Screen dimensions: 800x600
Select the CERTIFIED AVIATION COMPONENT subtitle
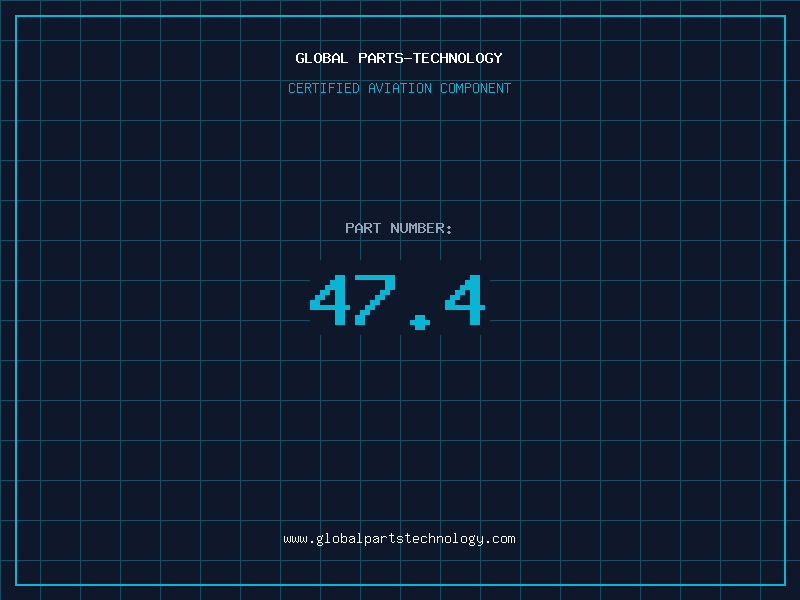point(399,88)
